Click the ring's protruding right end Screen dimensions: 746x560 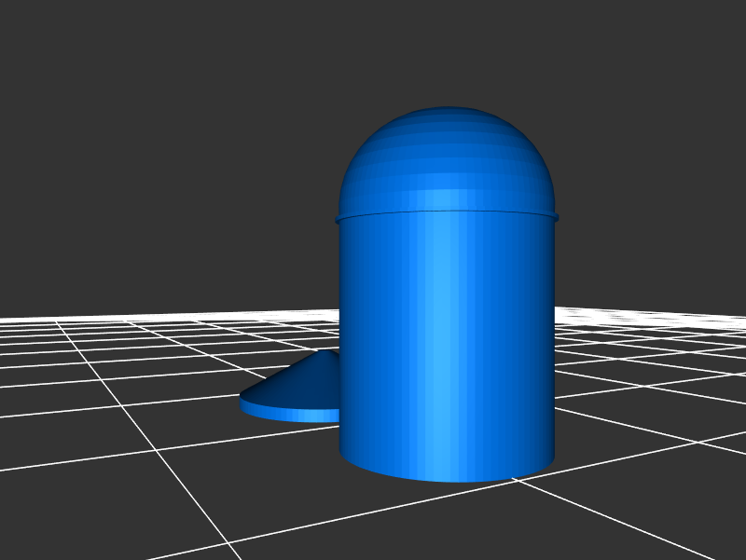556,217
